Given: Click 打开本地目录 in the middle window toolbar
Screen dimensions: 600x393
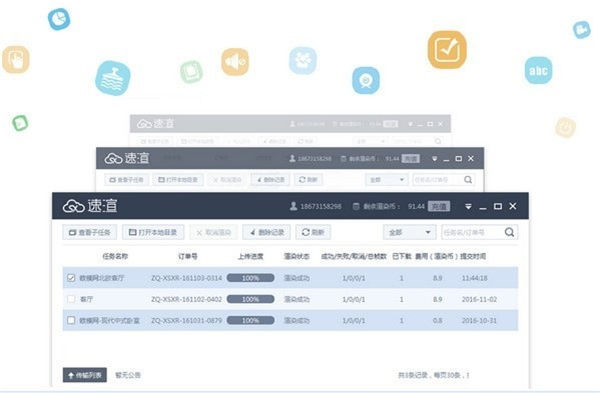Looking at the screenshot, I should [x=178, y=179].
